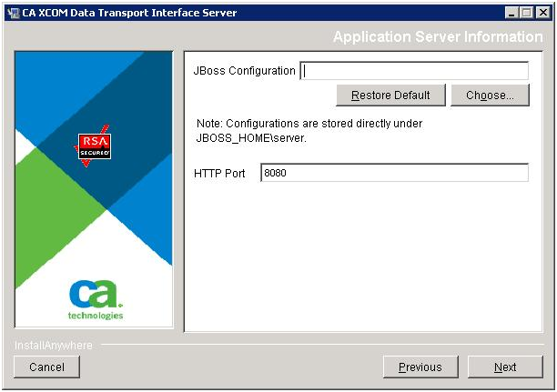Click the CA Technologies logo
This screenshot has width=557, height=392.
[x=96, y=299]
